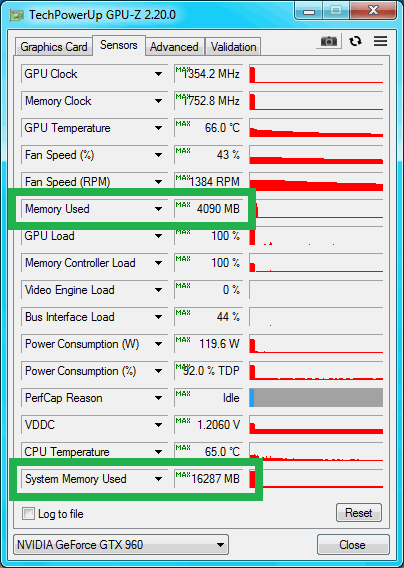Click the MAX indicator on VDDC reading
The width and height of the screenshot is (404, 568).
point(183,421)
